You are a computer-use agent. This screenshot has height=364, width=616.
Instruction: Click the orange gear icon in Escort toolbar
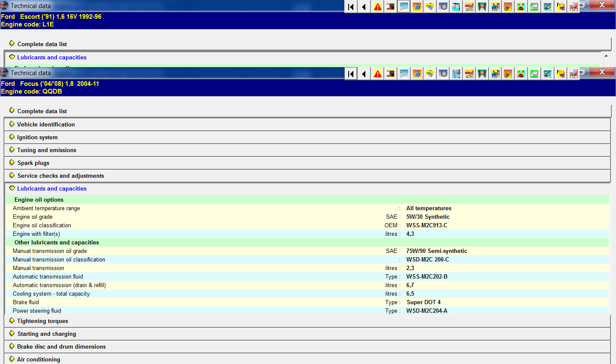pyautogui.click(x=417, y=7)
